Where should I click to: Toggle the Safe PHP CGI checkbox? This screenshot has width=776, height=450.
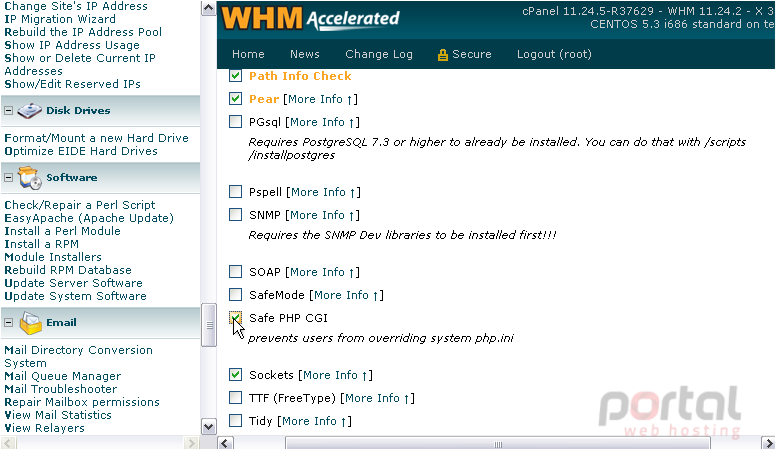pos(236,317)
